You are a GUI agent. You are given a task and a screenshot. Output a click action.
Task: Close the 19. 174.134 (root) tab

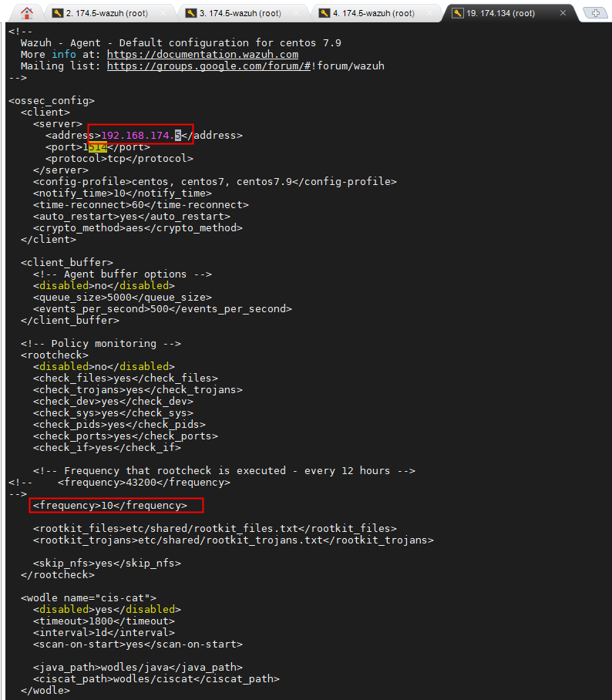coord(563,13)
